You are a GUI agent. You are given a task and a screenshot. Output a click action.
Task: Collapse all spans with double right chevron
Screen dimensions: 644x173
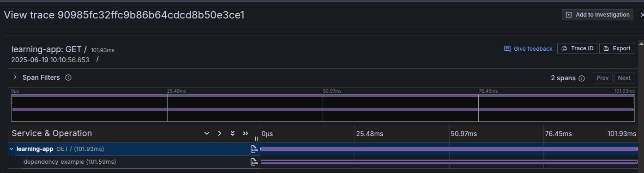(x=246, y=133)
